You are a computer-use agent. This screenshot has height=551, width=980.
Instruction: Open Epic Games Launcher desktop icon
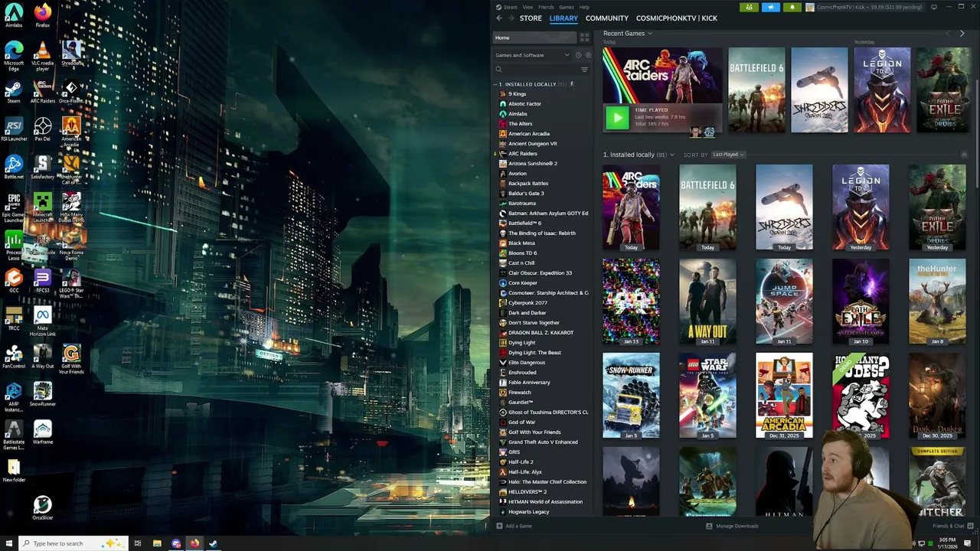pyautogui.click(x=14, y=207)
